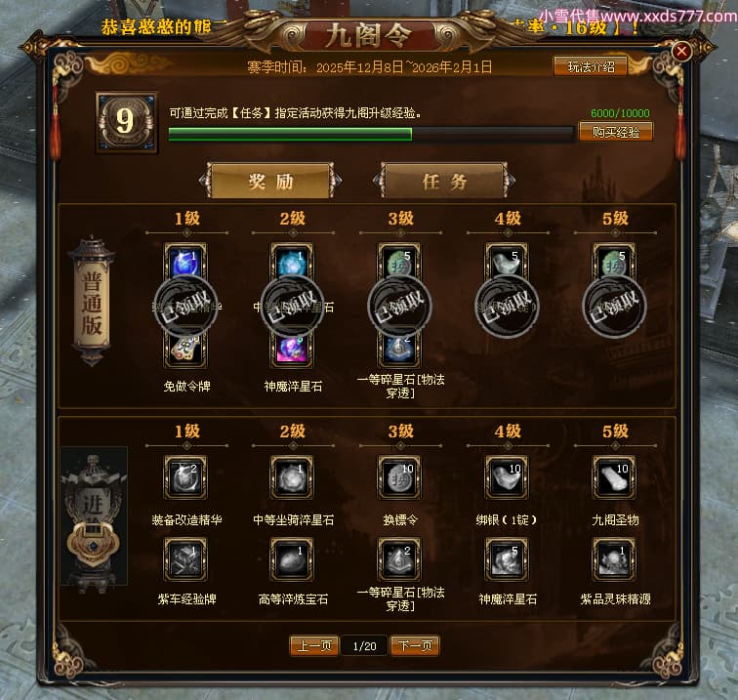
Task: Click the advanced 换镖令 item icon
Action: tap(399, 476)
